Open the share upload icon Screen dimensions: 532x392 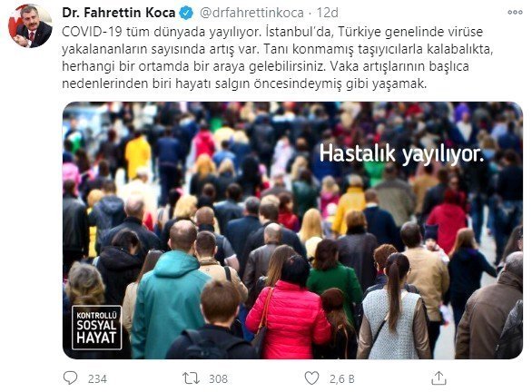coord(438,378)
